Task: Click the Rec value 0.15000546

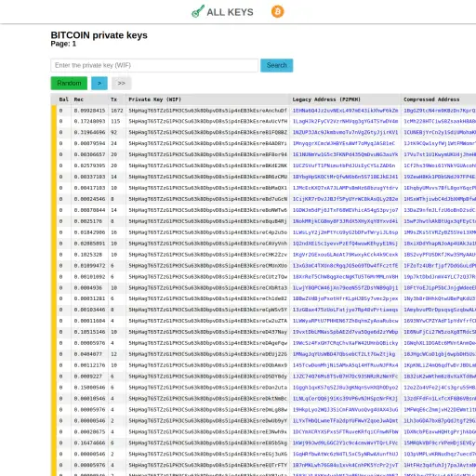Action: [89, 388]
